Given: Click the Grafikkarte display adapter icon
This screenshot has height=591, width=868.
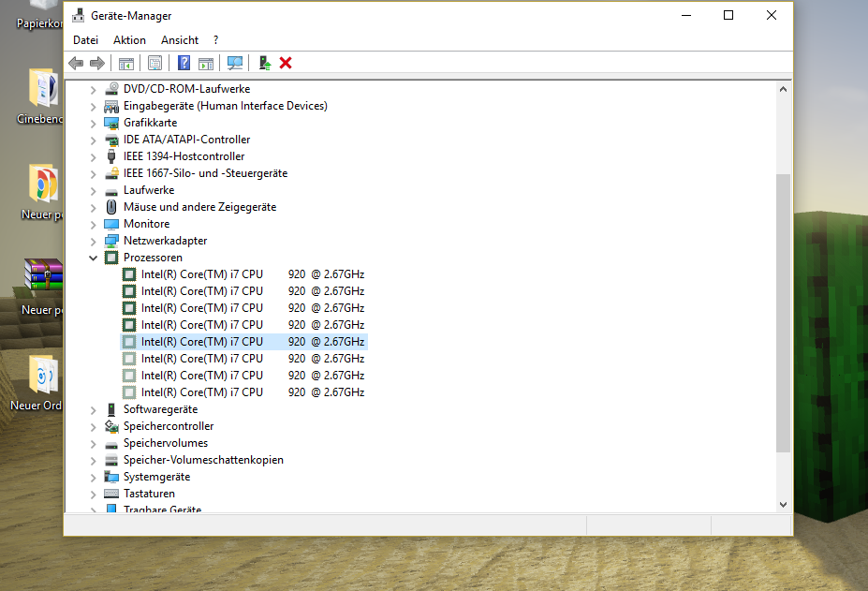Looking at the screenshot, I should [111, 123].
